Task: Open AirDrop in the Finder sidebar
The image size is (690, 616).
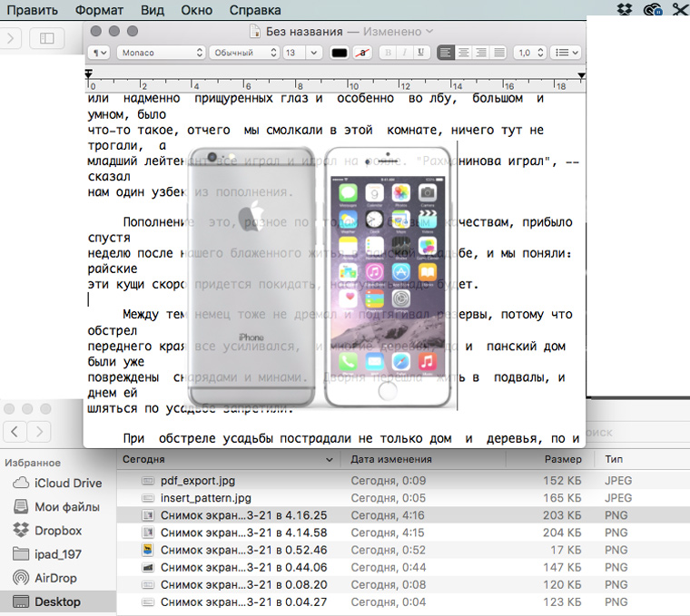Action: 55,578
